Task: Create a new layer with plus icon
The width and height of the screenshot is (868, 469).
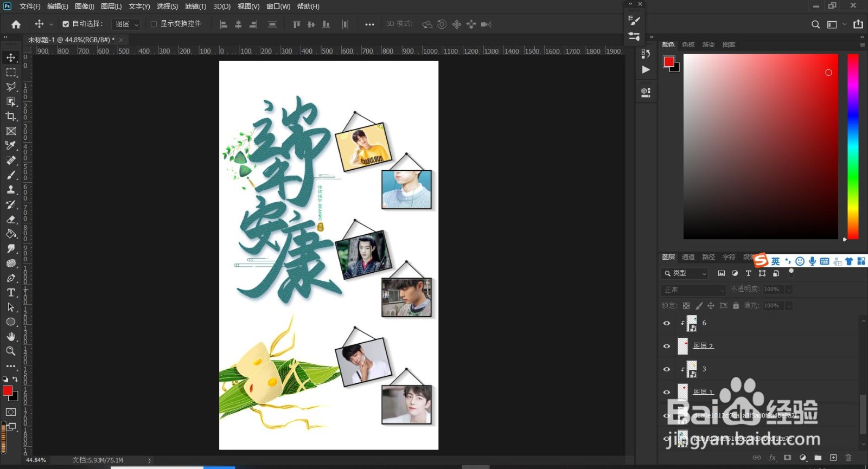Action: click(x=833, y=458)
